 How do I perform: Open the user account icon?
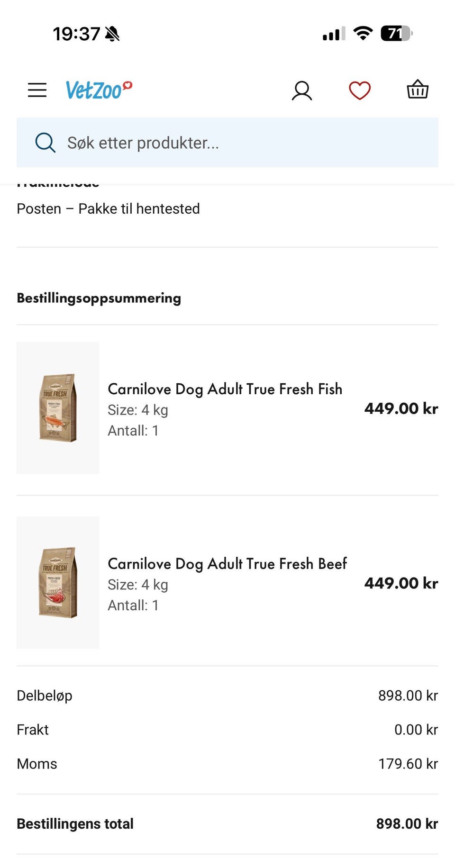tap(302, 90)
